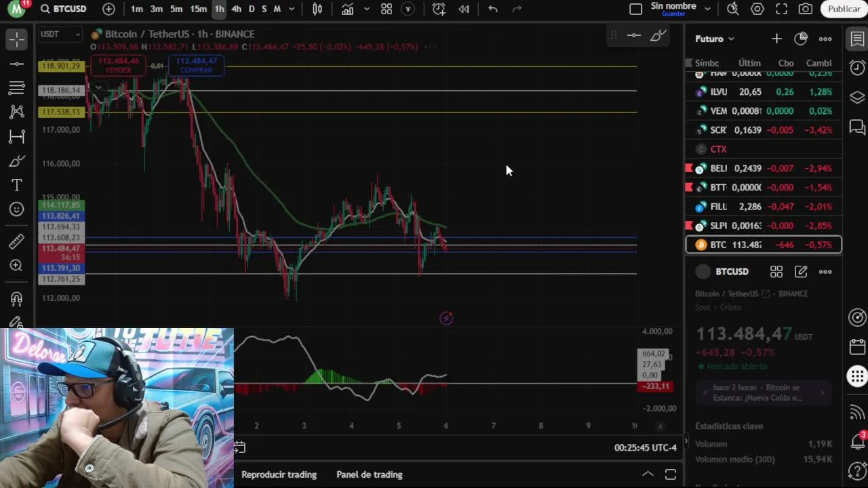Expand the Futuro watchlist dropdown
Screen dimensions: 868x488
click(x=715, y=39)
